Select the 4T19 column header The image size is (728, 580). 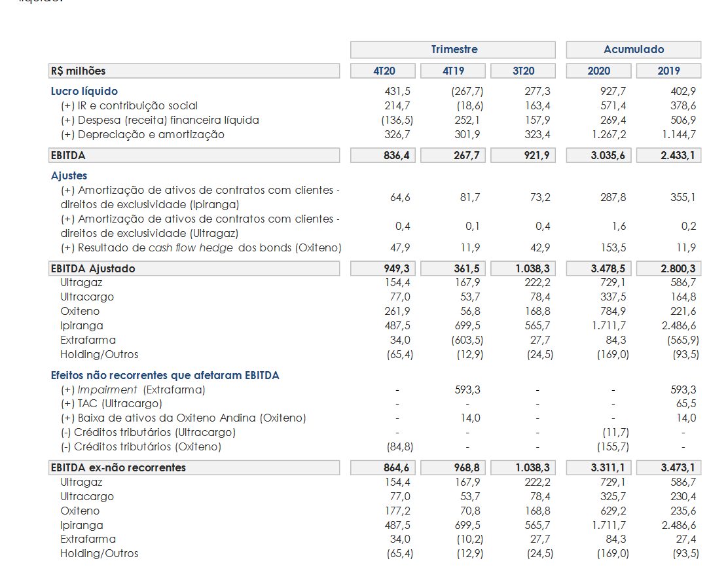click(x=453, y=71)
